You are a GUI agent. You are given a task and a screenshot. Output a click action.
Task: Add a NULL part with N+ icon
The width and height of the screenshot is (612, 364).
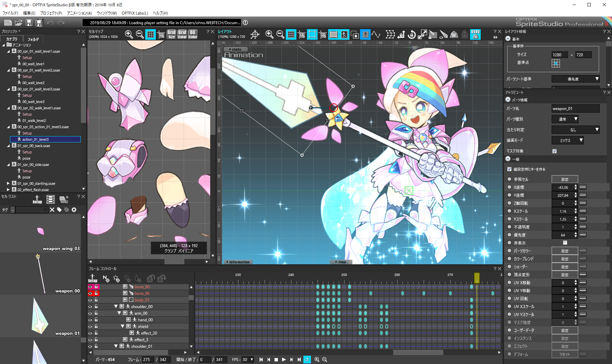coord(106,279)
